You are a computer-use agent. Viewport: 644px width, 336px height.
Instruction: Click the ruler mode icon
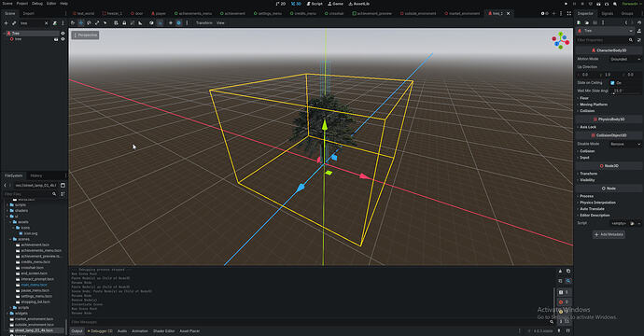pyautogui.click(x=140, y=23)
